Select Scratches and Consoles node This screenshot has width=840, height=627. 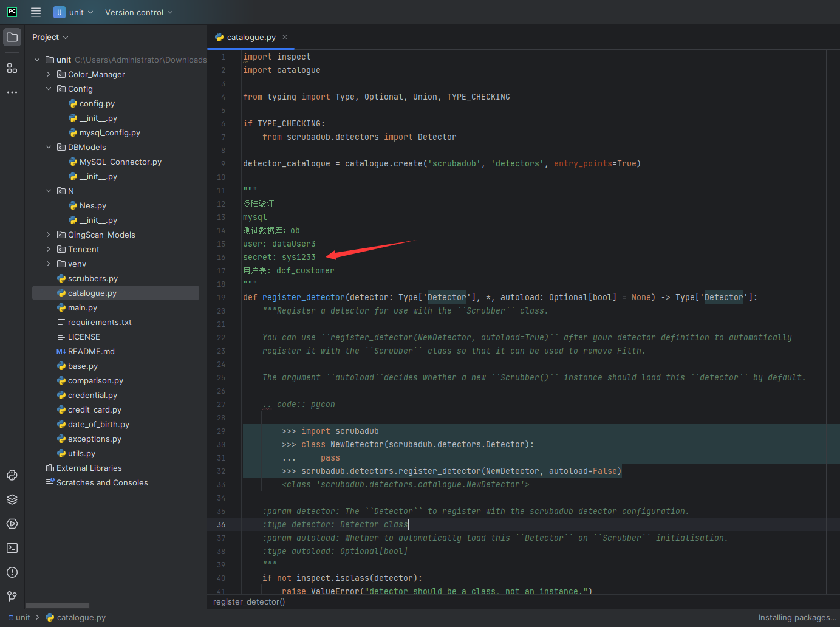[97, 482]
